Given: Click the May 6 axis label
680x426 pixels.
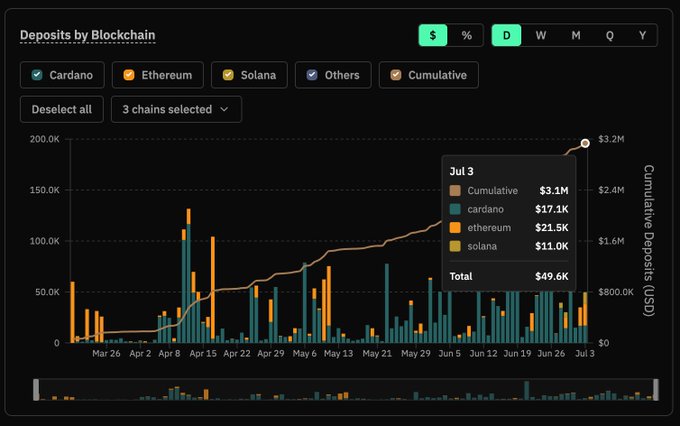Looking at the screenshot, I should tap(304, 354).
